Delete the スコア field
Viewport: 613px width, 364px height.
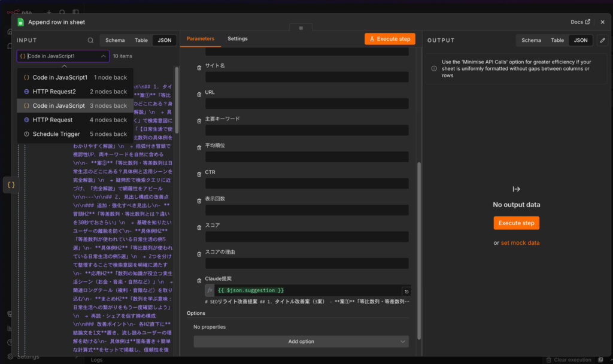pyautogui.click(x=199, y=227)
